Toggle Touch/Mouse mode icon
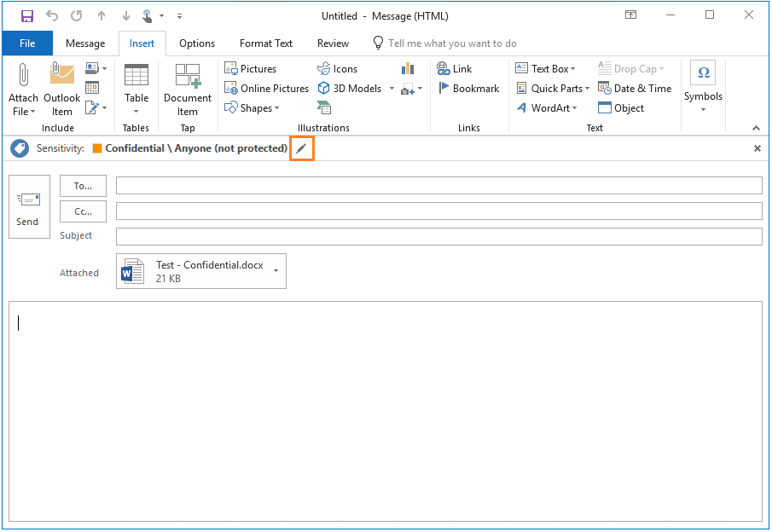 [148, 16]
